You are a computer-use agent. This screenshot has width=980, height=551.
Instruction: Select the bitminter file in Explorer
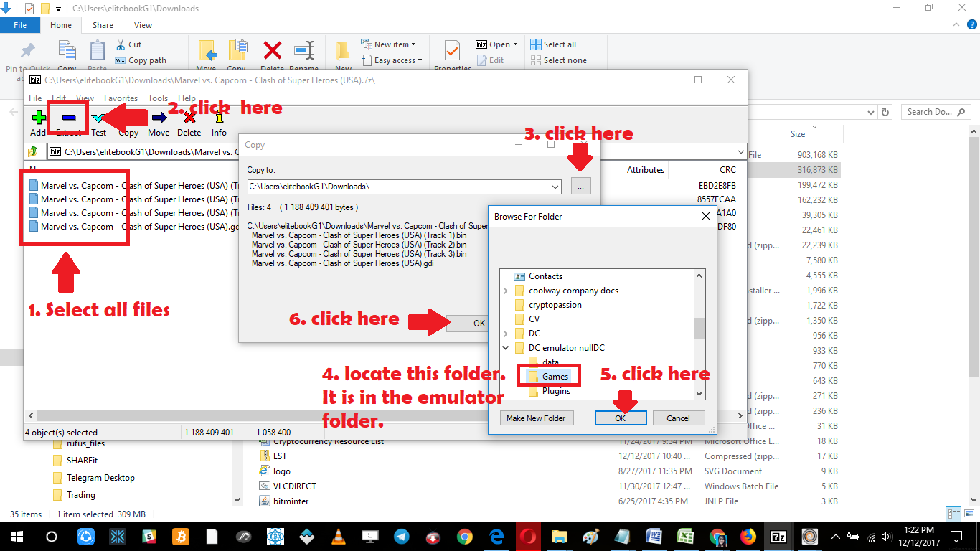[x=291, y=501]
